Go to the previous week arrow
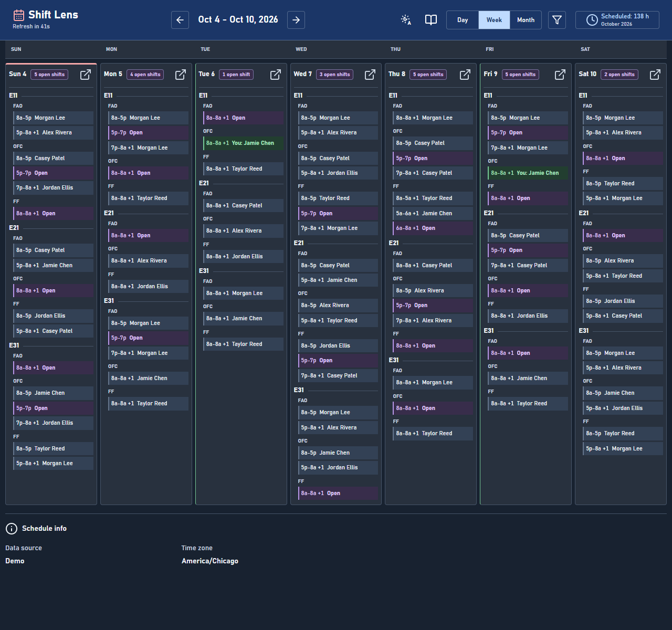 pyautogui.click(x=180, y=20)
